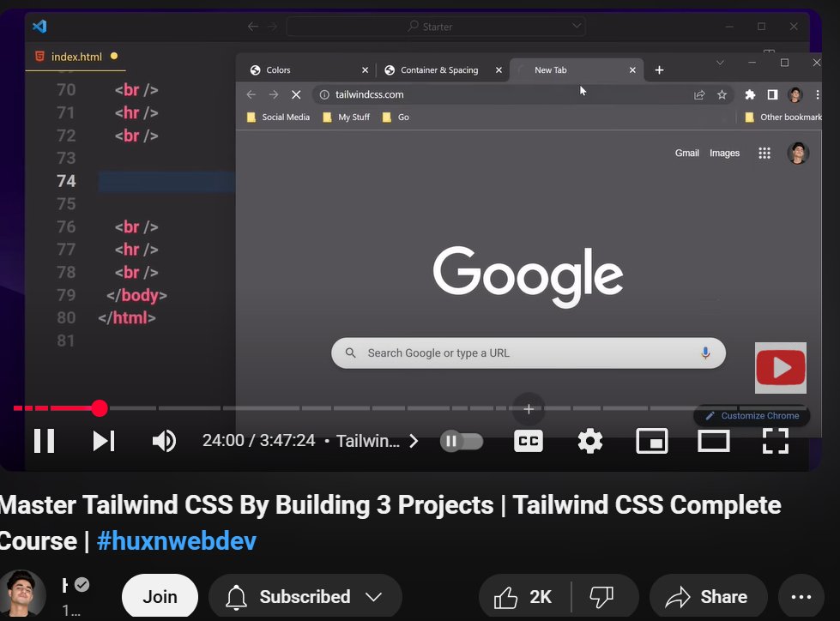The image size is (840, 621).
Task: Dislike the video
Action: (x=602, y=596)
